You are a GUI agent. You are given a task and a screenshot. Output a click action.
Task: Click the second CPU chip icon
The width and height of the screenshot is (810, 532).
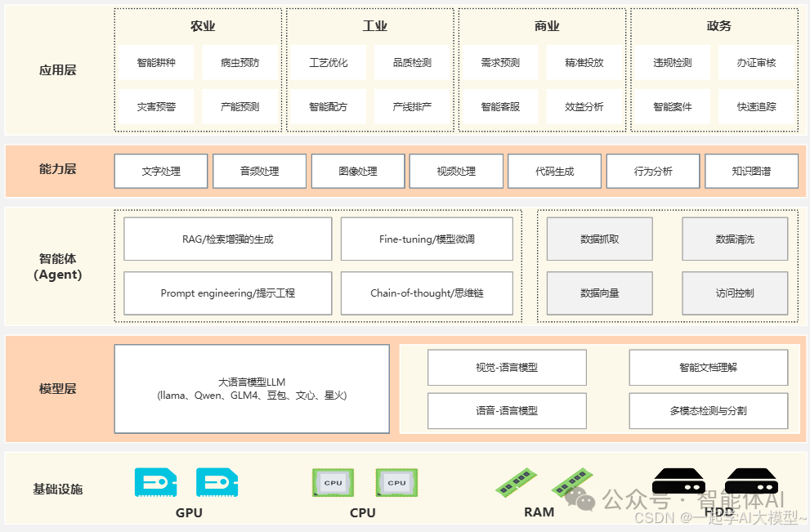click(396, 482)
